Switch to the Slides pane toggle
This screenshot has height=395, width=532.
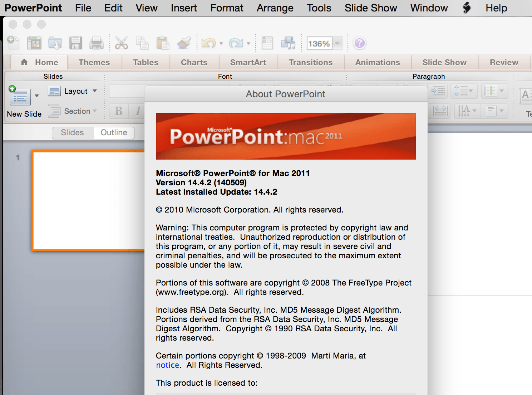click(73, 133)
